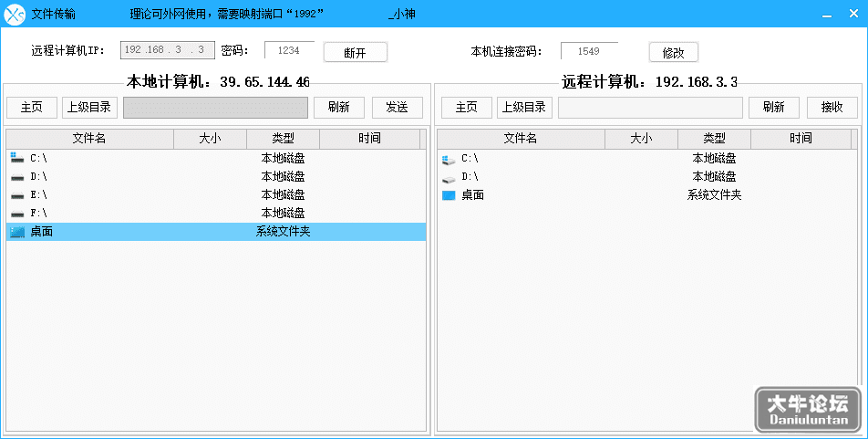The height and width of the screenshot is (439, 868).
Task: Select remote C:\ row name
Action: point(470,159)
